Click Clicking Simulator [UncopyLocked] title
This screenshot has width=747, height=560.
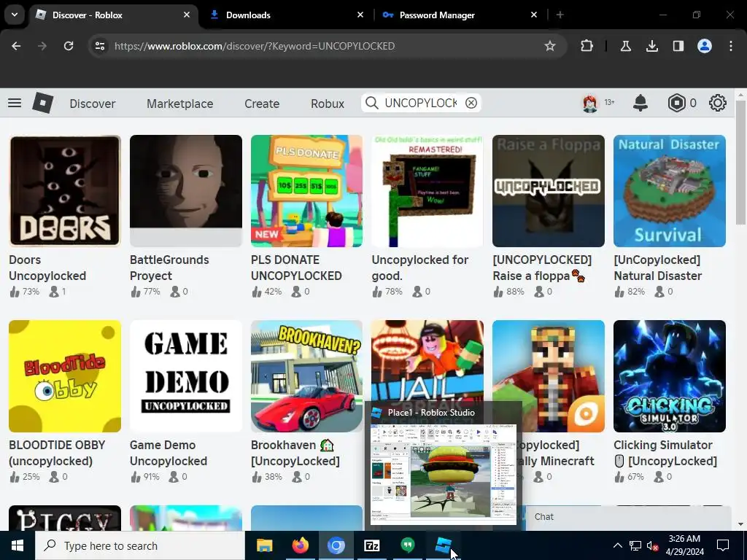tap(665, 453)
